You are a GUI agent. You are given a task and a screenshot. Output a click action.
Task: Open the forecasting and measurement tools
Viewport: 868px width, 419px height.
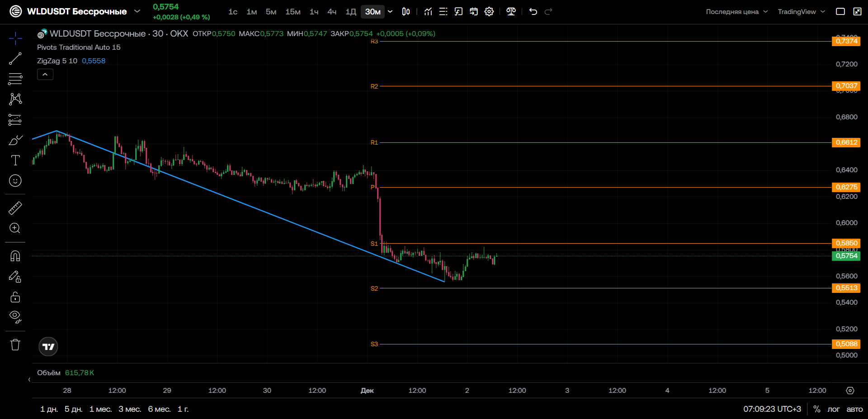(x=15, y=120)
